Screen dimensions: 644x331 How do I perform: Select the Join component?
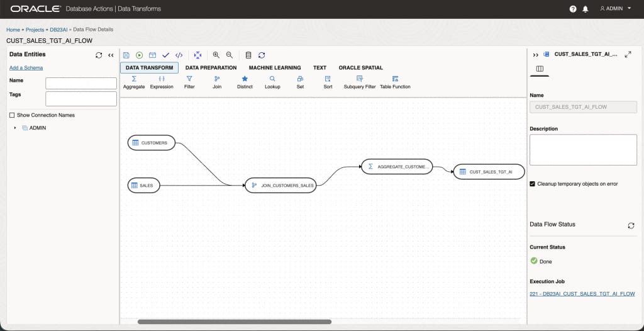click(x=217, y=82)
